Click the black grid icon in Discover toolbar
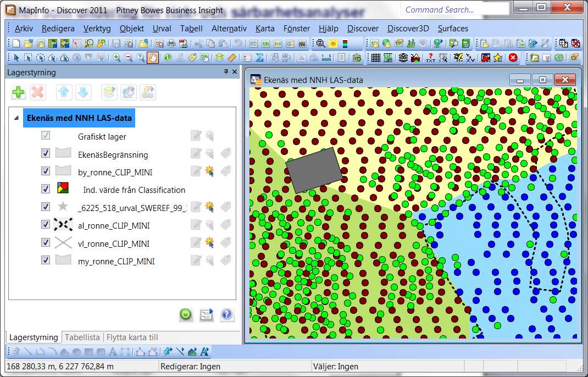This screenshot has width=588, height=377. 376,58
